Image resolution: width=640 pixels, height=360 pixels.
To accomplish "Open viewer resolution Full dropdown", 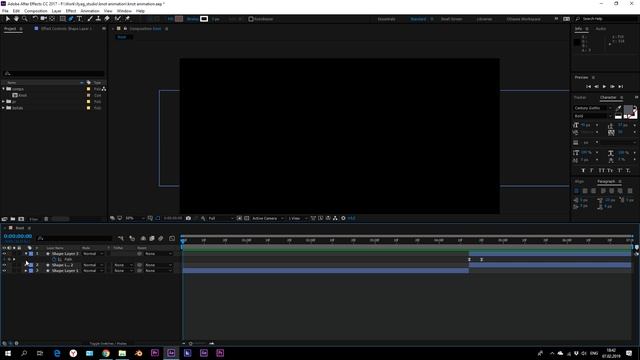I will tap(220, 218).
